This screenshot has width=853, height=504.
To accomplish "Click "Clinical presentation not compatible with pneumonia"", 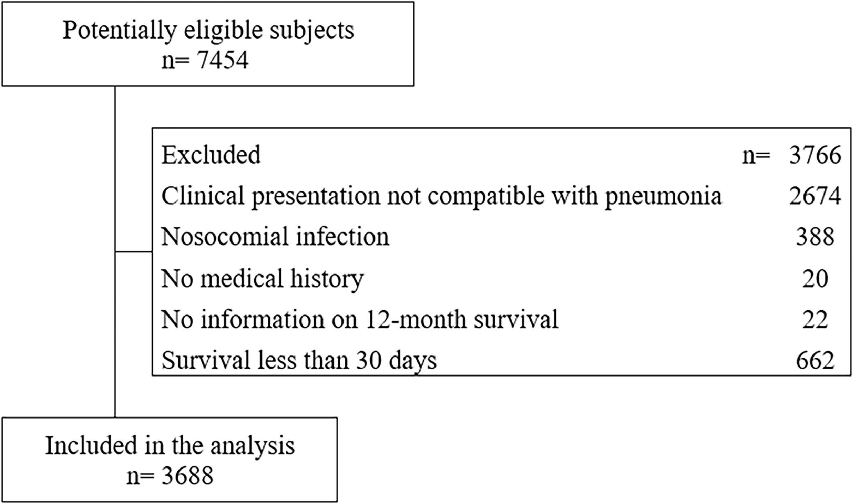I will point(441,196).
